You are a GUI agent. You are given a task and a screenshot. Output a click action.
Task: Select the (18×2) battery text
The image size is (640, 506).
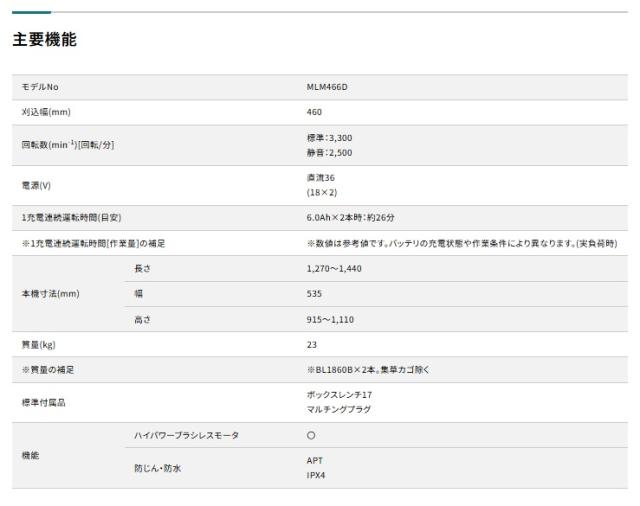click(x=322, y=193)
